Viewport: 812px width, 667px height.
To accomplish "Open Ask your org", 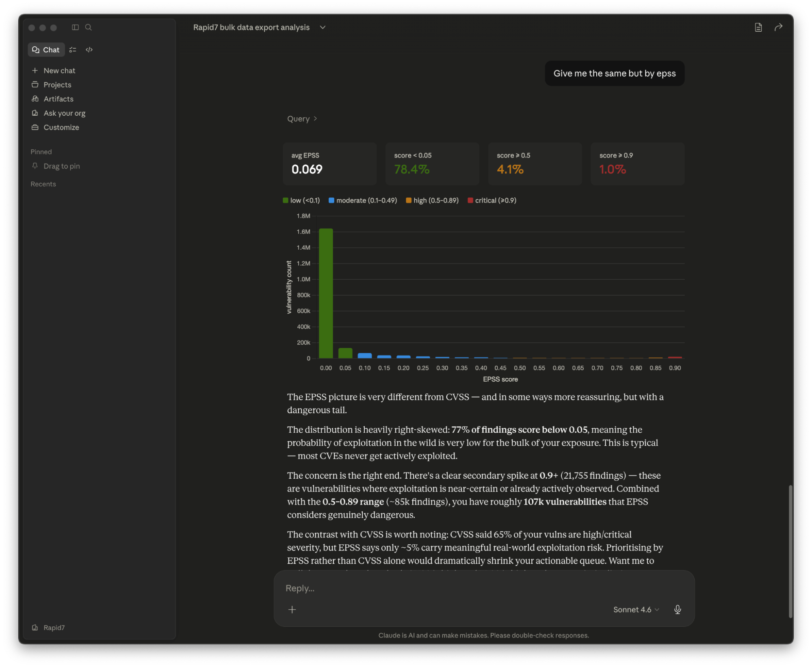I will (x=64, y=113).
